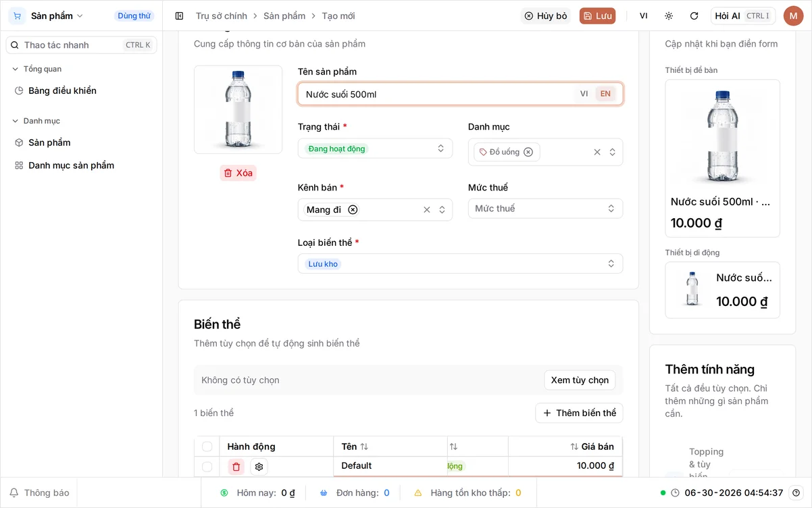The height and width of the screenshot is (508, 812).
Task: Check the Default variant row checkbox
Action: (x=207, y=467)
